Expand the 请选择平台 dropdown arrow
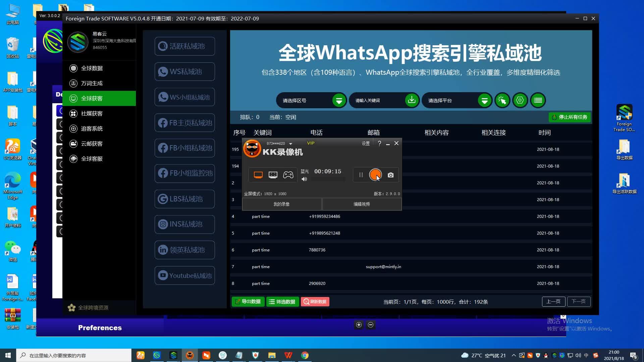This screenshot has height=362, width=644. tap(485, 100)
